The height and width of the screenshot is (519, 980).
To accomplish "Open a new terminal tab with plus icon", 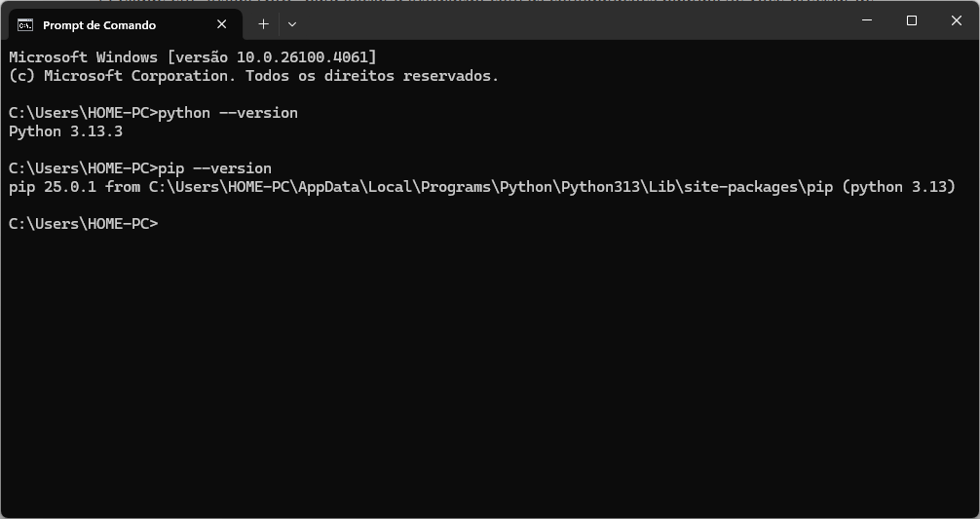I will point(263,24).
